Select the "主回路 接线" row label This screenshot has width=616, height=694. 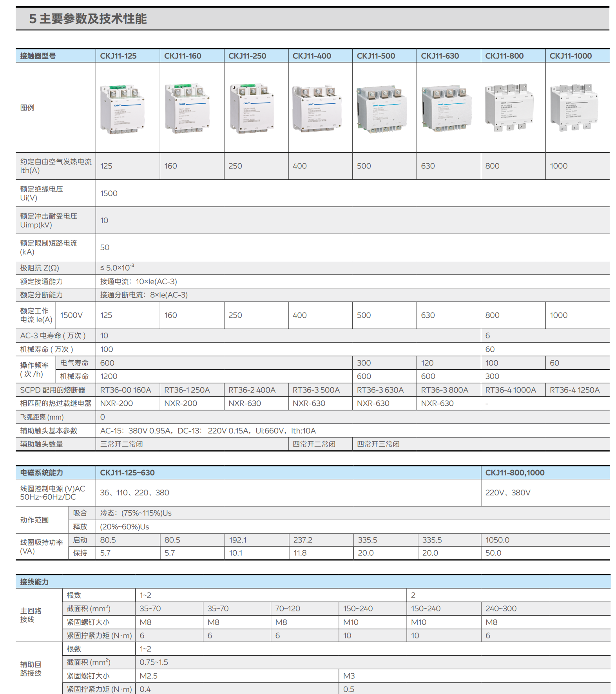click(31, 615)
